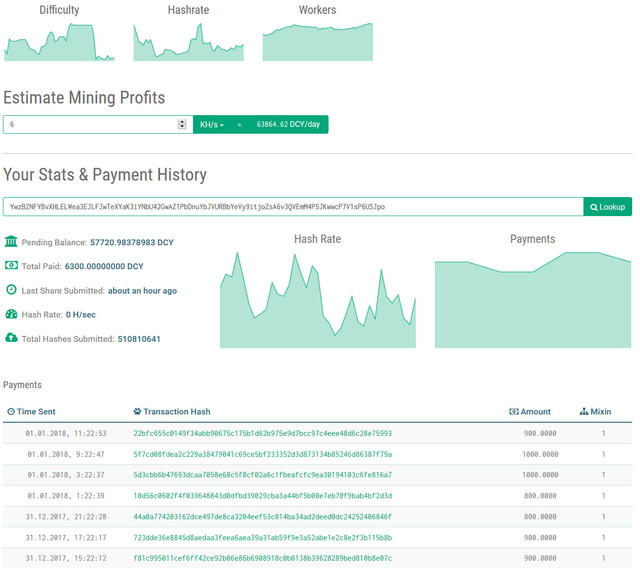Screen dimensions: 640x574
Task: Click the Estimate Mining Profits heading
Action: [84, 98]
